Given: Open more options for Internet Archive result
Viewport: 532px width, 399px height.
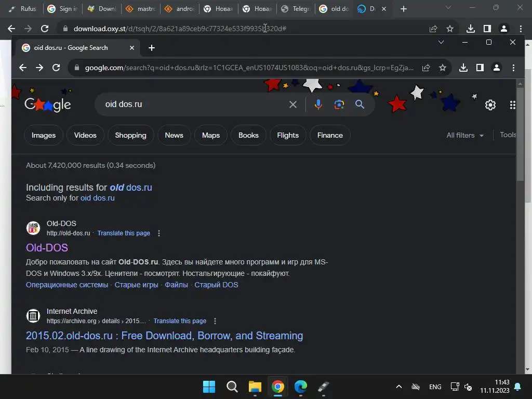Looking at the screenshot, I should pos(215,321).
